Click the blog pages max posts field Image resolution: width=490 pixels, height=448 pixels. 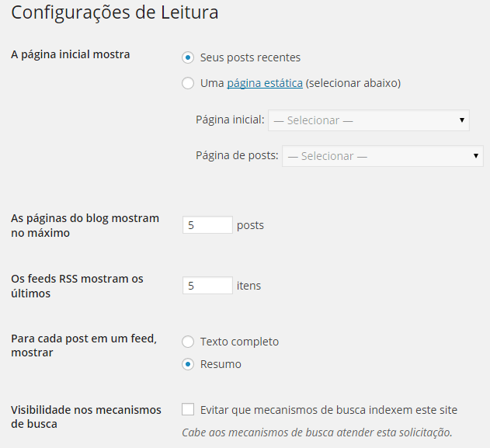(x=207, y=225)
